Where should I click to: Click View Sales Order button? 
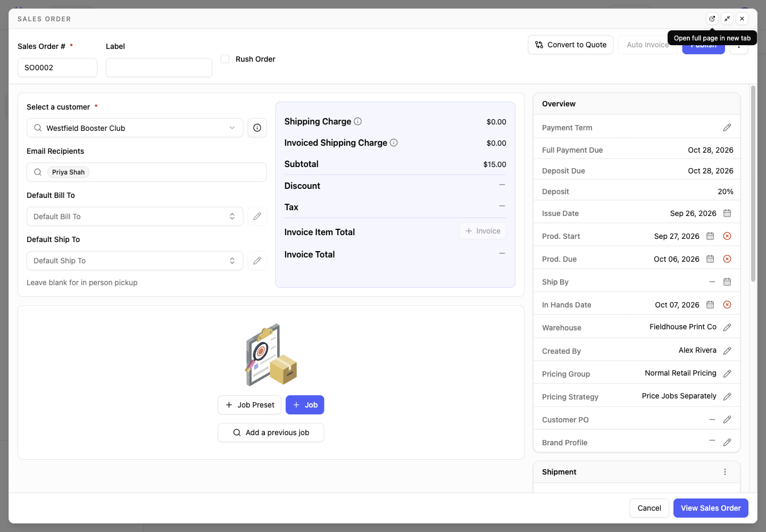tap(711, 508)
